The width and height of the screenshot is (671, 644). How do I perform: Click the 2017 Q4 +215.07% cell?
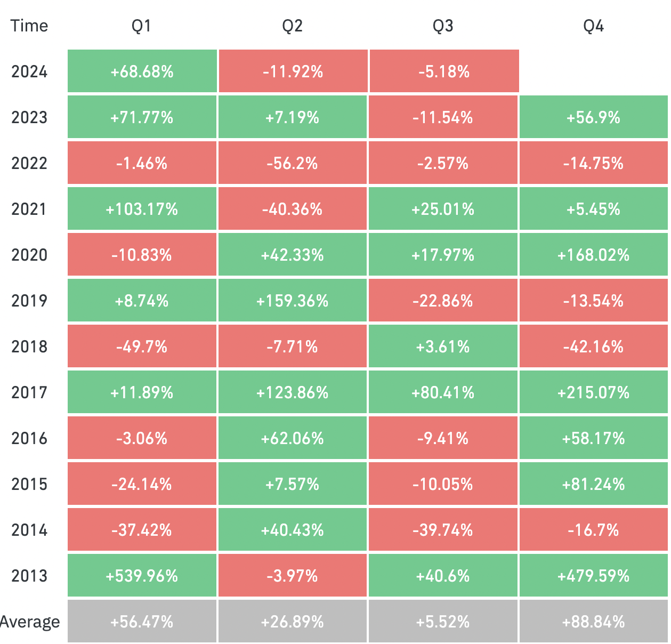point(593,392)
